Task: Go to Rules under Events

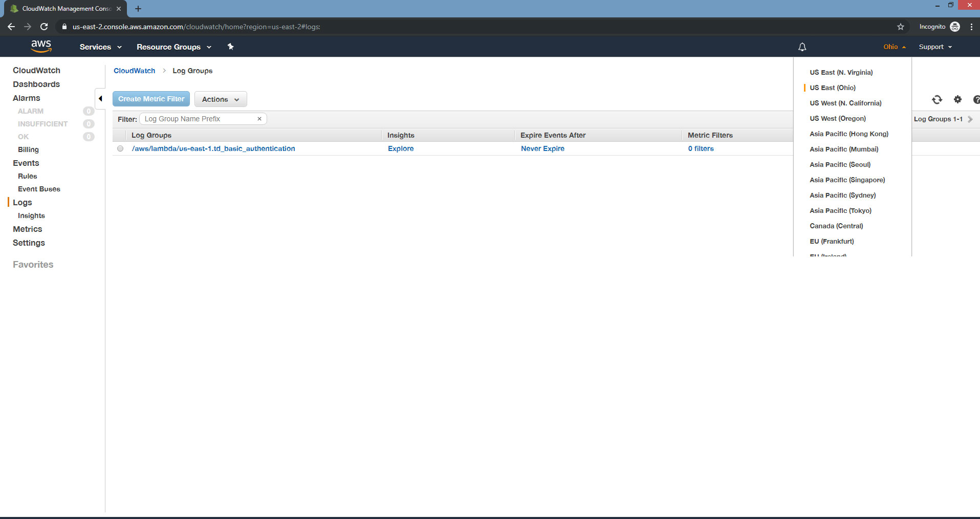Action: click(x=27, y=176)
